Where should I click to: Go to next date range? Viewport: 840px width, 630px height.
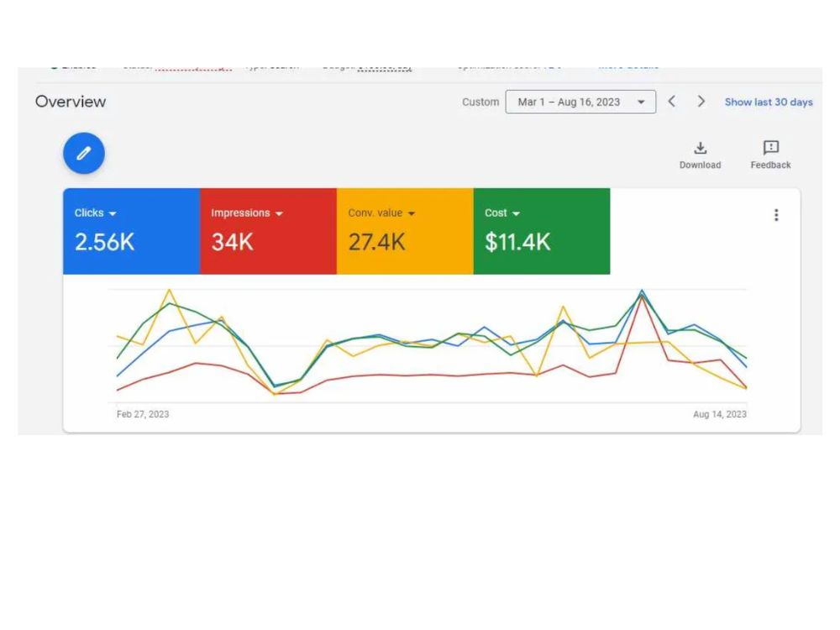click(x=701, y=102)
